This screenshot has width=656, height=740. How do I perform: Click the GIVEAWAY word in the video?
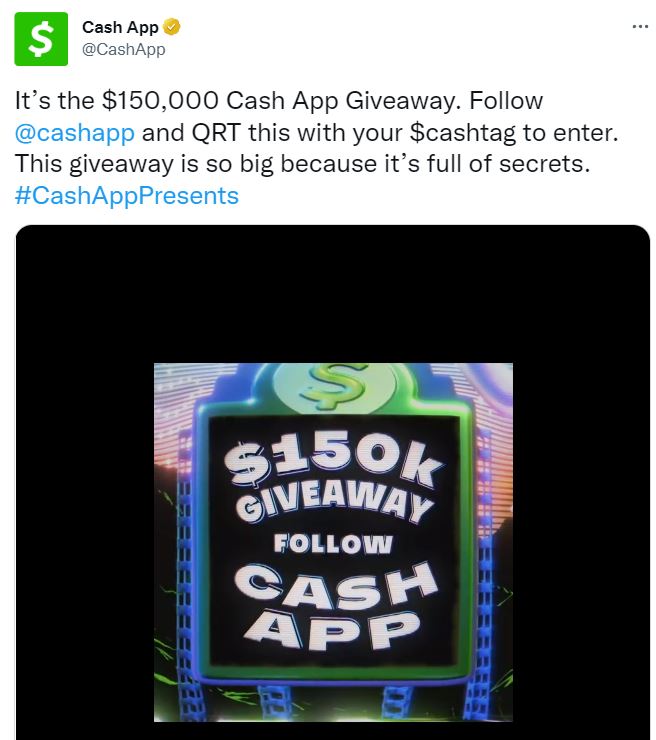point(334,503)
